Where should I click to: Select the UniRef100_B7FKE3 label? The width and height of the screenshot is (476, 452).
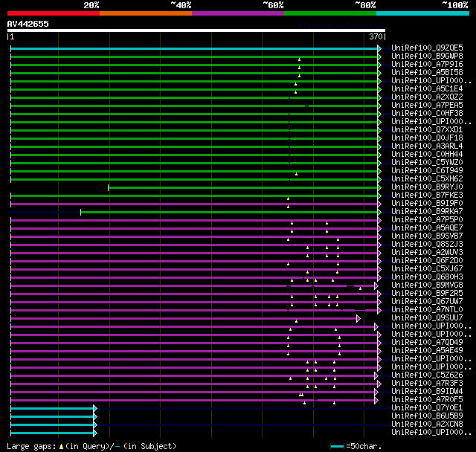click(x=427, y=196)
